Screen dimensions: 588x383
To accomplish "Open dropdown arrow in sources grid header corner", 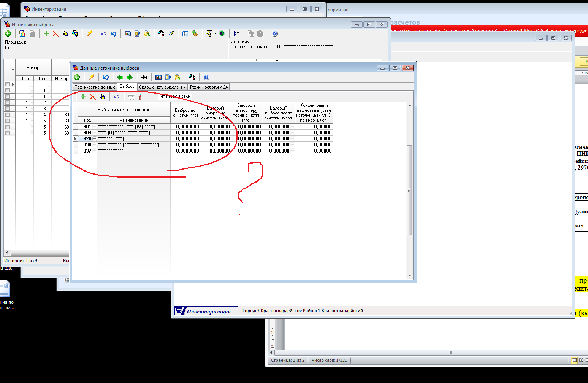I will 13,70.
